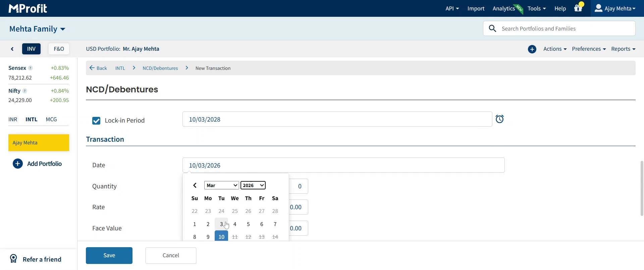This screenshot has width=644, height=270.
Task: Open NCD/Debentures breadcrumb link
Action: (160, 68)
